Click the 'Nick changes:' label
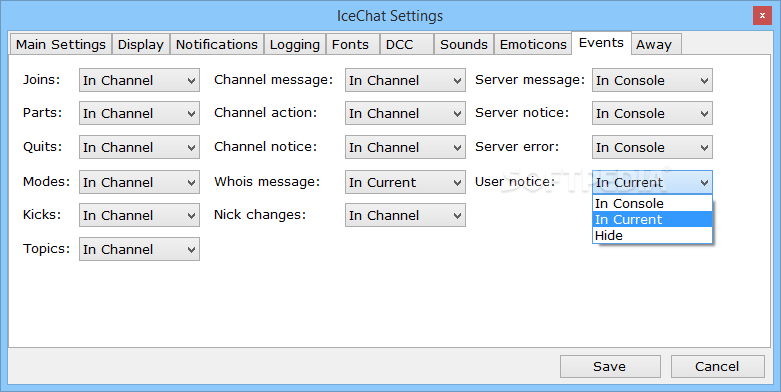The image size is (781, 392). tap(260, 214)
